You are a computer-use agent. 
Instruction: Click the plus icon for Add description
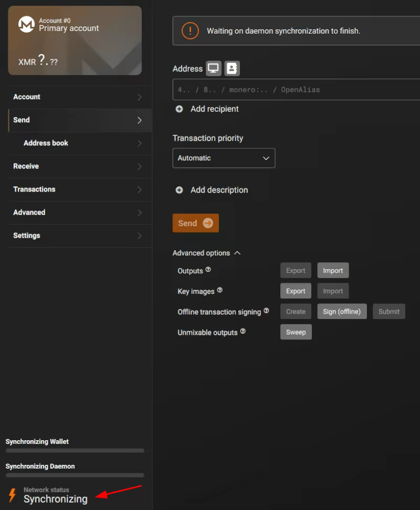[179, 190]
